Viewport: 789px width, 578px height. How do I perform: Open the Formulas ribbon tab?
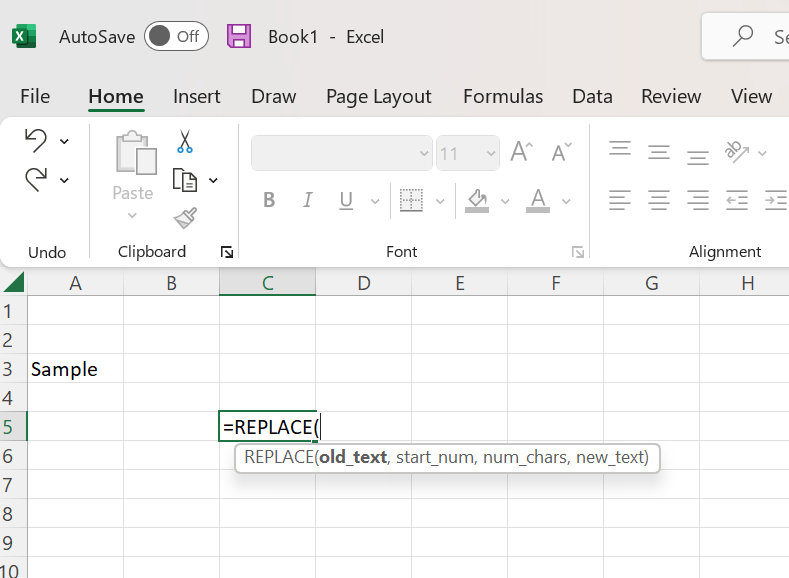503,97
